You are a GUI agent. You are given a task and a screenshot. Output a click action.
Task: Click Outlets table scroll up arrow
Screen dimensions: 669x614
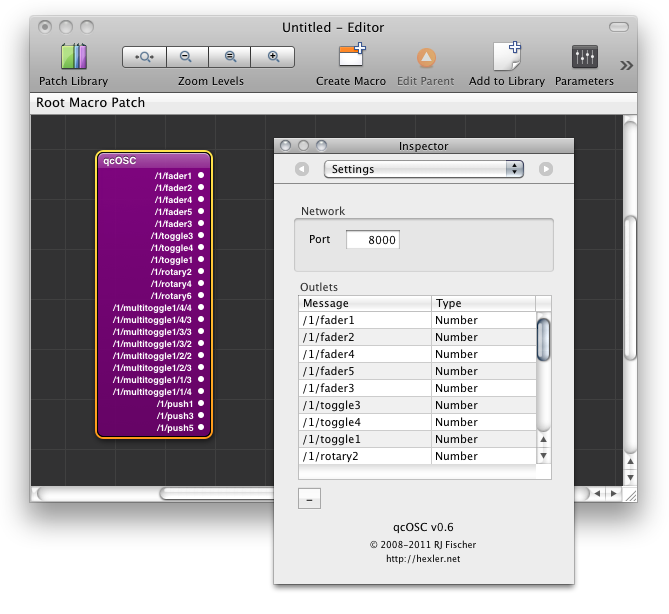pos(543,439)
